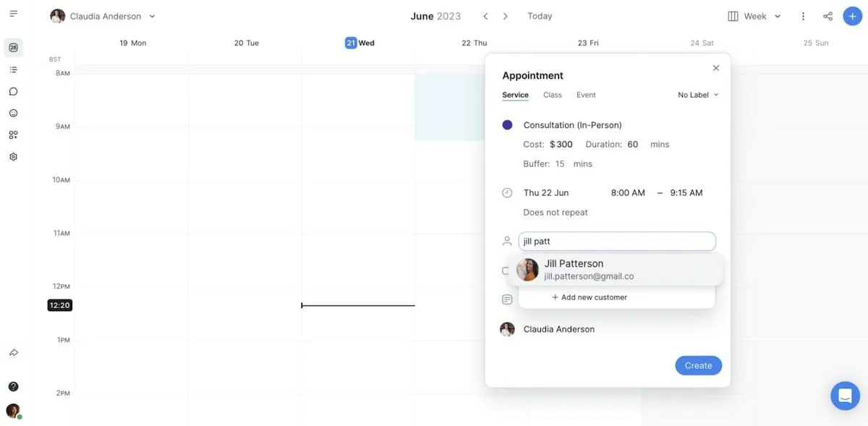The width and height of the screenshot is (868, 426).
Task: Click the 12:20 current time marker
Action: click(59, 305)
